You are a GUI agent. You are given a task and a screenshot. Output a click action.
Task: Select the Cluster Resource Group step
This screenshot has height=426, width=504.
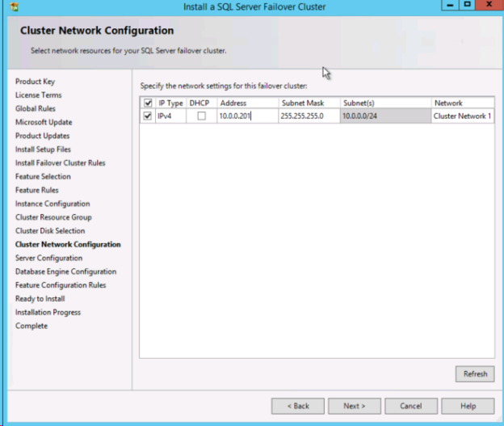click(x=53, y=217)
